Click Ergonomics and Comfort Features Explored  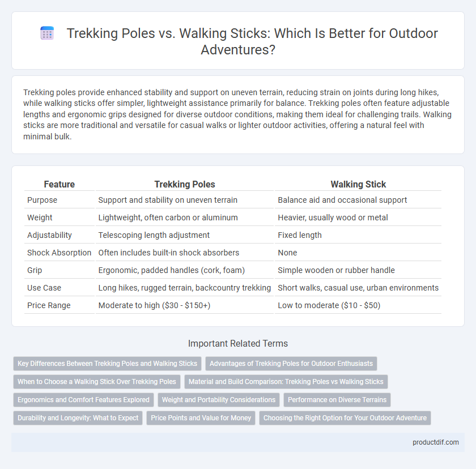click(83, 400)
